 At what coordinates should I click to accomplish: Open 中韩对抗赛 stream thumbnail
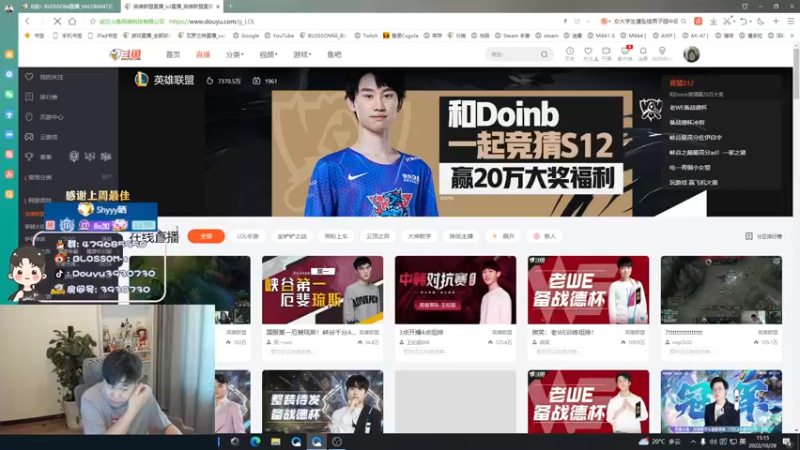[x=455, y=290]
